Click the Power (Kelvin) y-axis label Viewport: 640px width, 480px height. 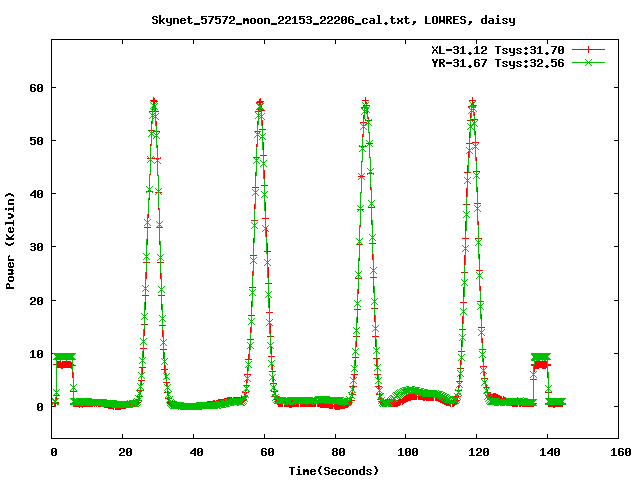(x=10, y=241)
